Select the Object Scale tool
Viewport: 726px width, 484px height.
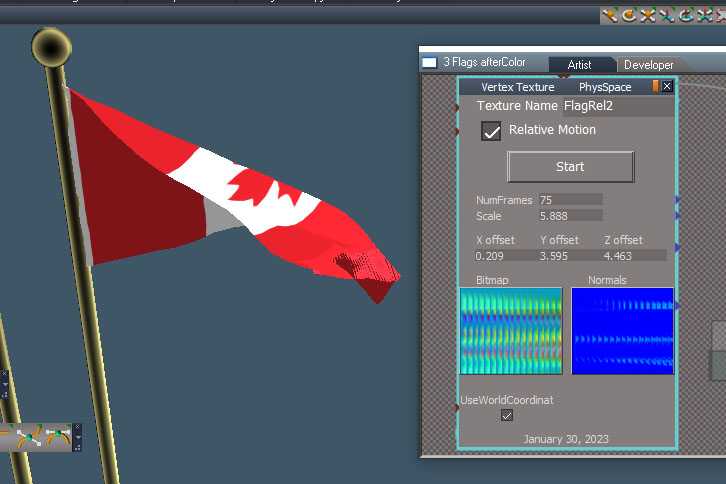click(648, 15)
